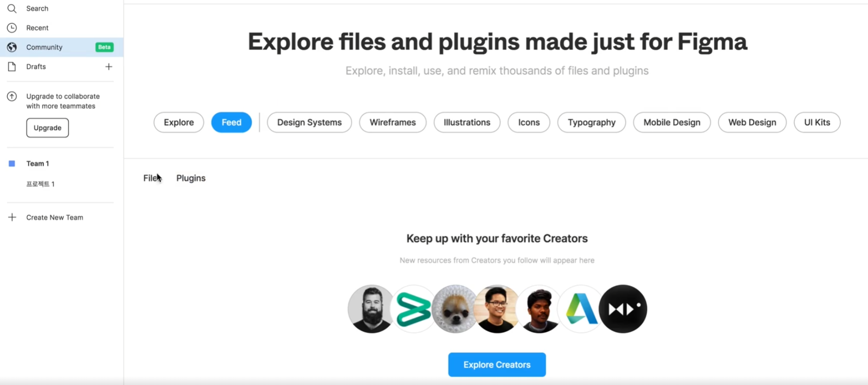Open the fluffy dog creator avatar

click(455, 309)
